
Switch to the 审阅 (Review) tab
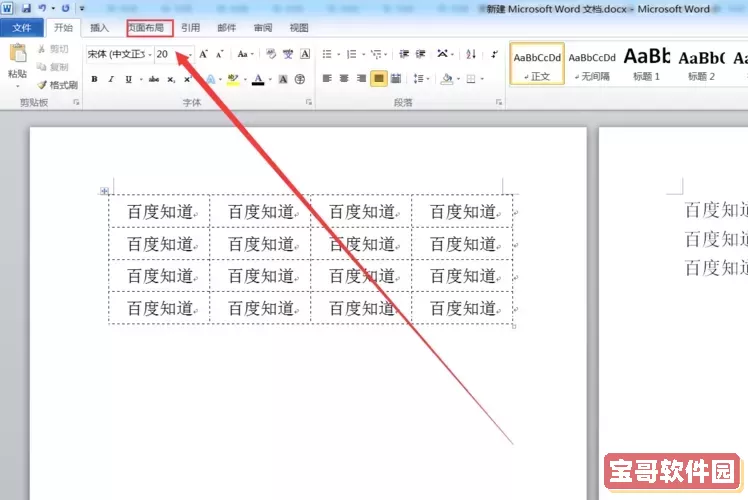click(x=263, y=28)
